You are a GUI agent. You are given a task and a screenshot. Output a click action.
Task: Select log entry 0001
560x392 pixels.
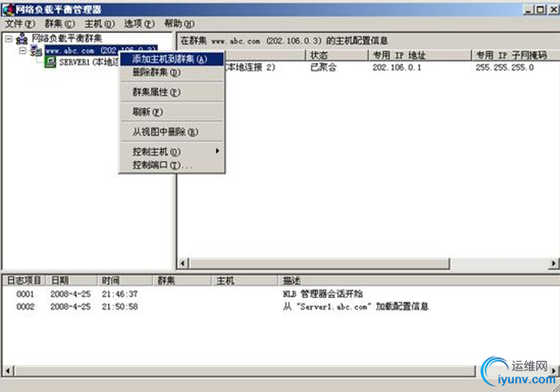pos(25,294)
